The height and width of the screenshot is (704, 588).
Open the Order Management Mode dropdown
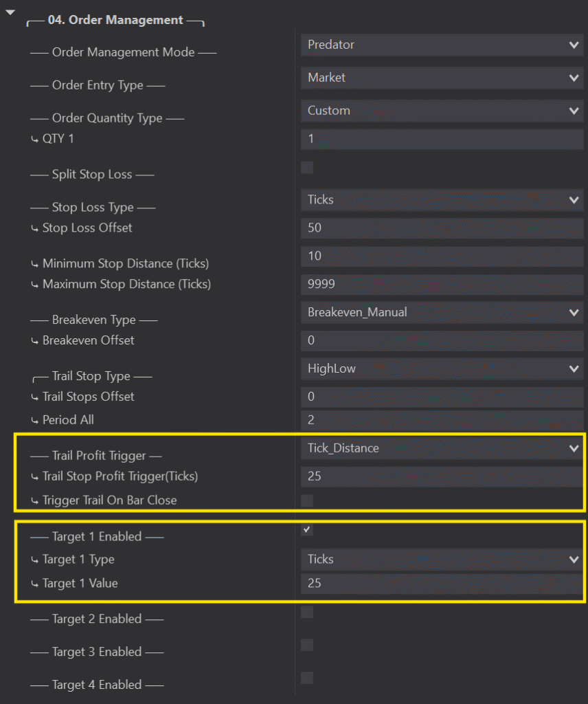(x=441, y=45)
